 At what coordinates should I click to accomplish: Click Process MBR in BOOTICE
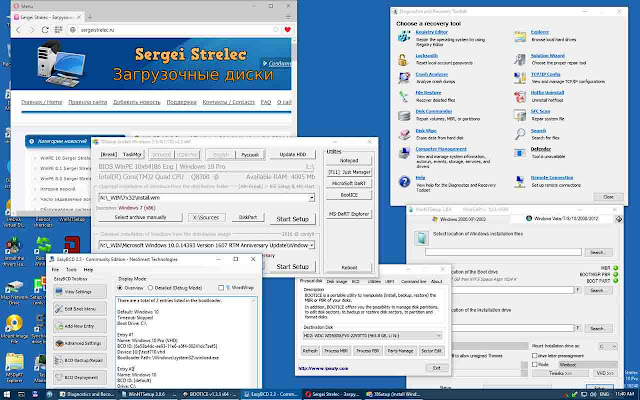336,351
